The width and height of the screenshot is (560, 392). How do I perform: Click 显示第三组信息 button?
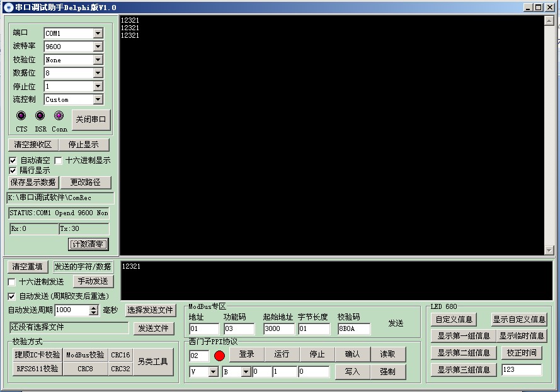(464, 370)
